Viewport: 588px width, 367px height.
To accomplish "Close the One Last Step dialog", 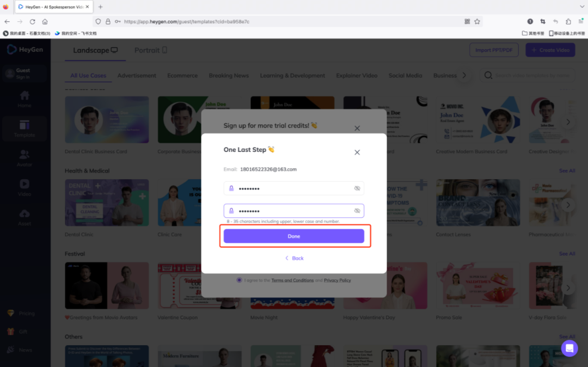I will pos(357,152).
